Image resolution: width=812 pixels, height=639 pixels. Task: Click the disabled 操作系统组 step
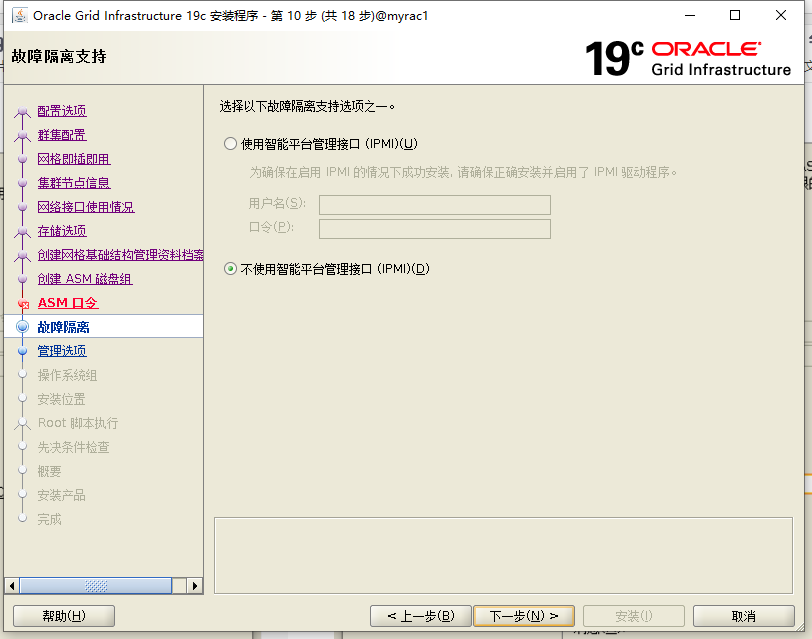click(67, 375)
